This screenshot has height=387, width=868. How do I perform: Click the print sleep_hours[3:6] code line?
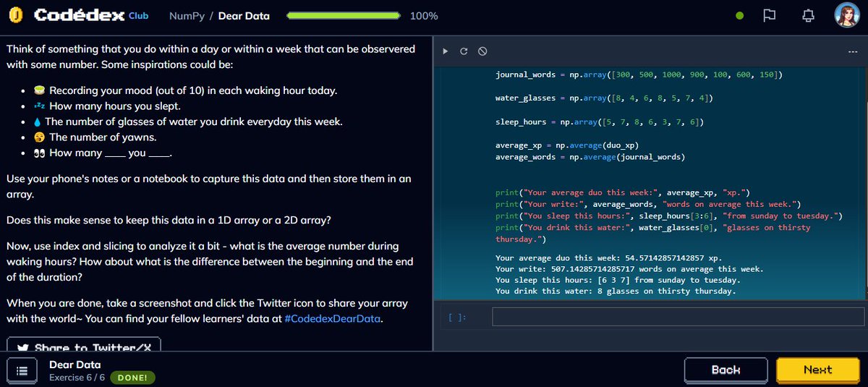click(669, 216)
